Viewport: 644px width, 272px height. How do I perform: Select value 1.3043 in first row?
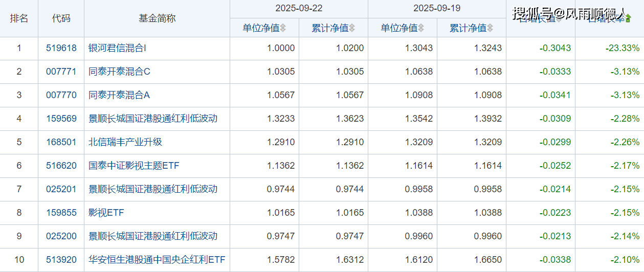pos(419,48)
